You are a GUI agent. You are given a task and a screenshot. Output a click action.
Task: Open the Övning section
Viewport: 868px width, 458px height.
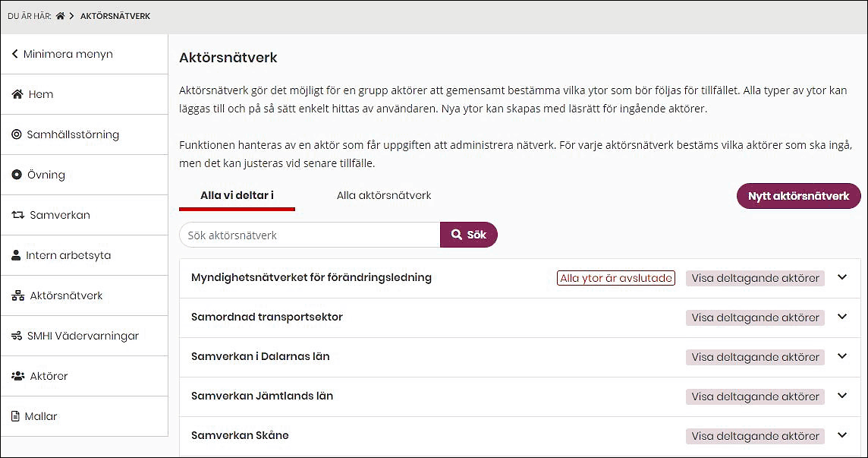pyautogui.click(x=46, y=174)
